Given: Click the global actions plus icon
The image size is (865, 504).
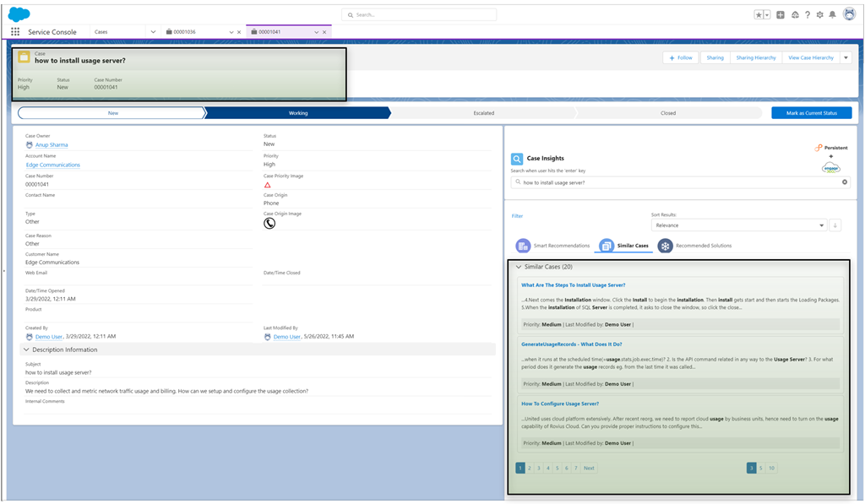Looking at the screenshot, I should point(781,15).
